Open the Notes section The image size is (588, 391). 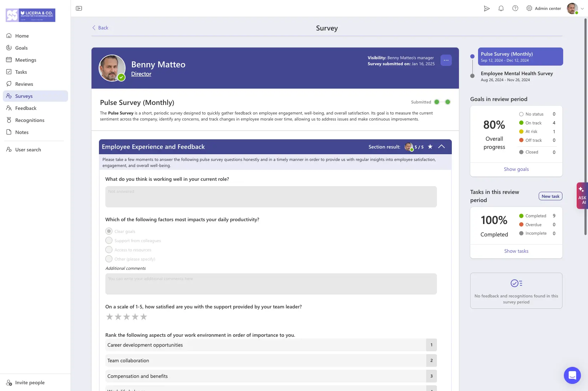tap(22, 132)
